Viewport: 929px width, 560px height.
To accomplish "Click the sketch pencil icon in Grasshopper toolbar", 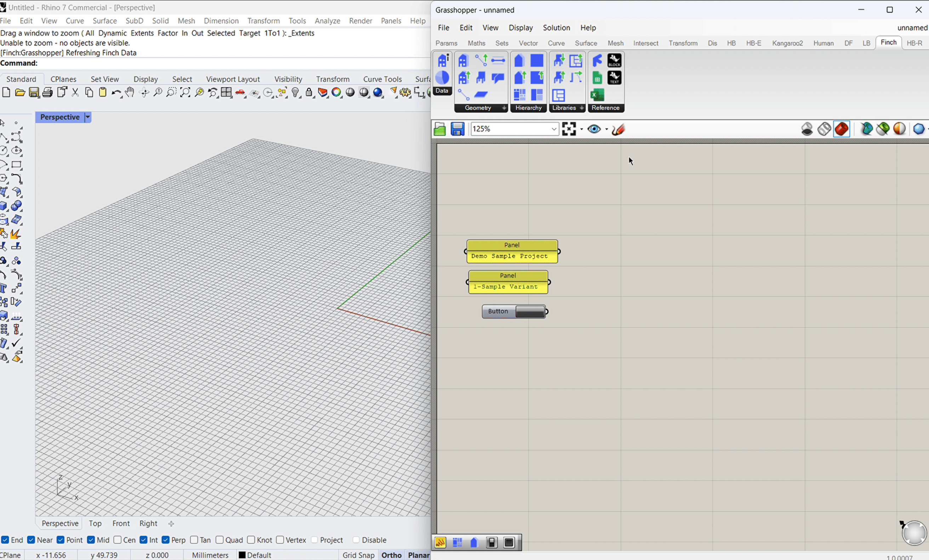I will click(618, 129).
